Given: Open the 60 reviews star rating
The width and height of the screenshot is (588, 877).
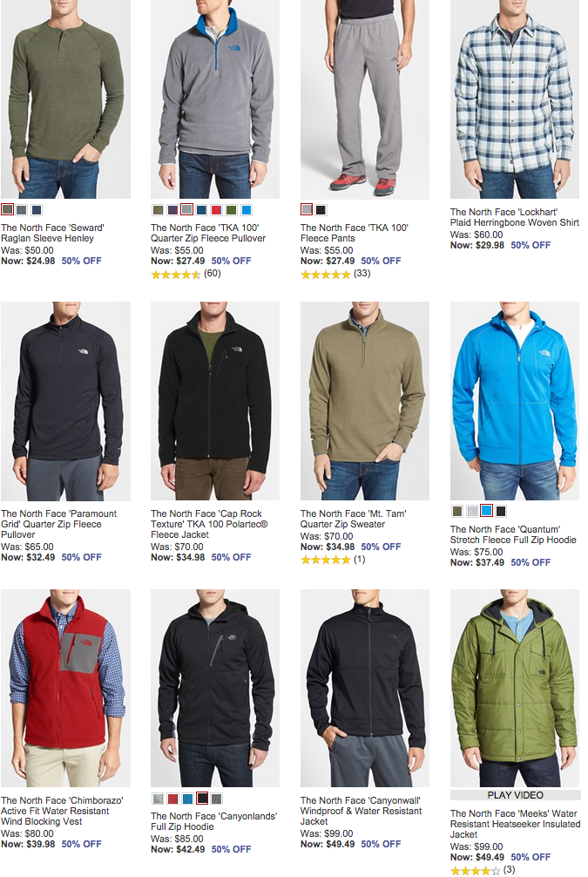Looking at the screenshot, I should coord(186,274).
